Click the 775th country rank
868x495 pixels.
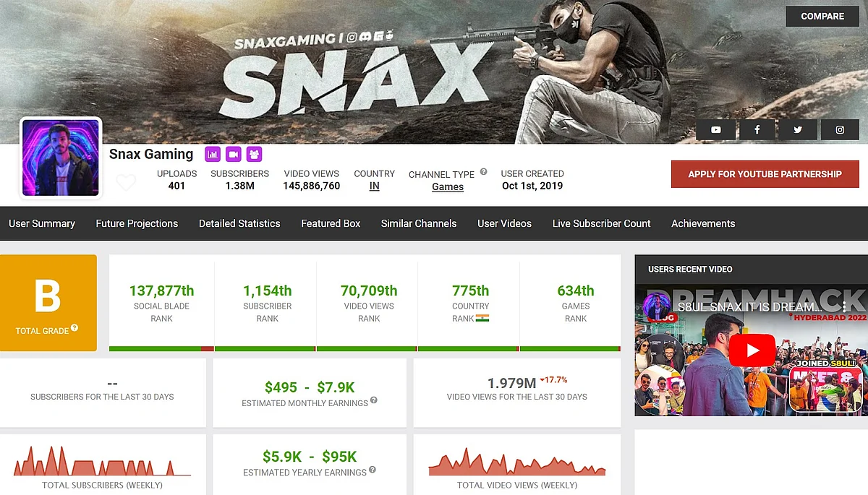[470, 290]
